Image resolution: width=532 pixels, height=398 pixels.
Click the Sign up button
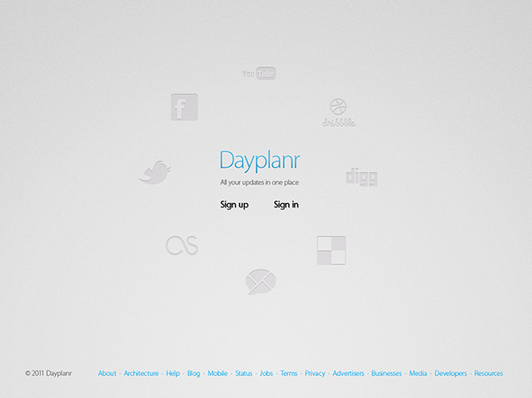[x=234, y=205]
